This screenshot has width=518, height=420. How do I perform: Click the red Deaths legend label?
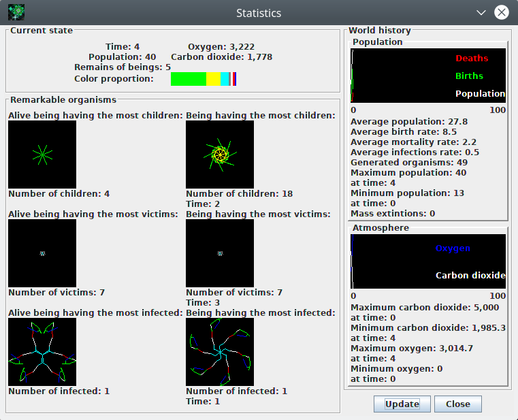472,59
